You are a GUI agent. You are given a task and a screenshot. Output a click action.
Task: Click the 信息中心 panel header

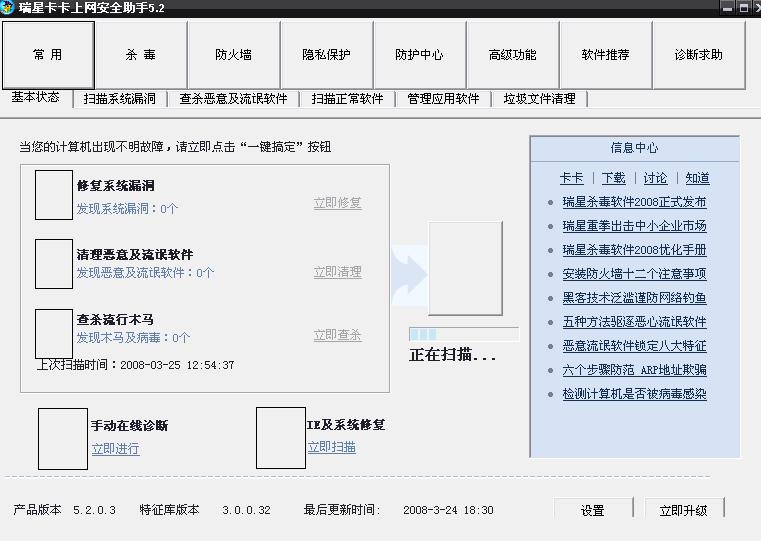(x=634, y=148)
